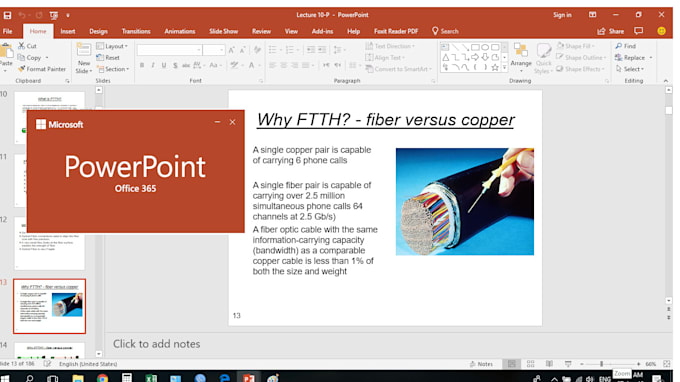Toggle Notes pane in status bar
This screenshot has height=382, width=680.
pos(481,364)
